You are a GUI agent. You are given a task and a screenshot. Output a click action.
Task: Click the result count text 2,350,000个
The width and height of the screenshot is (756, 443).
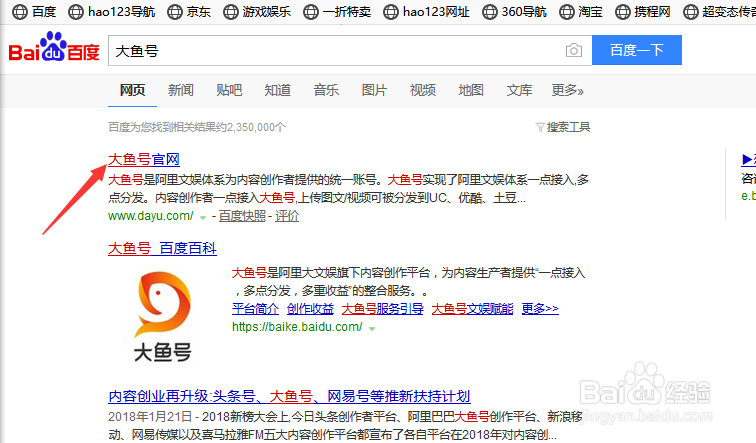pos(256,127)
